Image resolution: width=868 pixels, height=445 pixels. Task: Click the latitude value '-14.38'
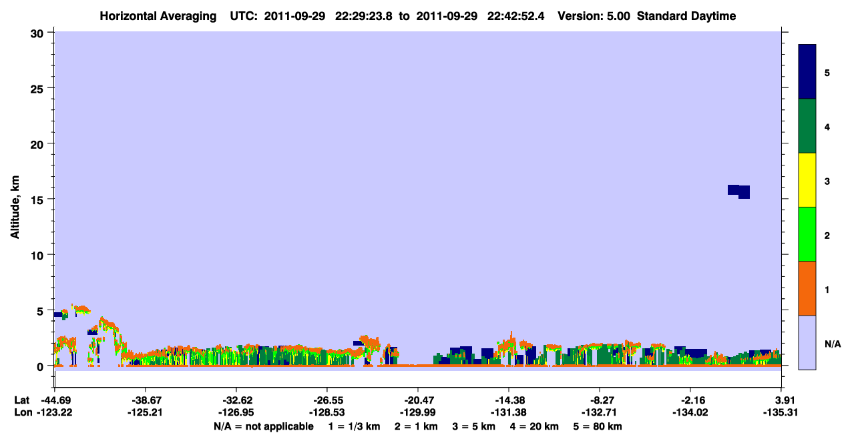click(509, 400)
